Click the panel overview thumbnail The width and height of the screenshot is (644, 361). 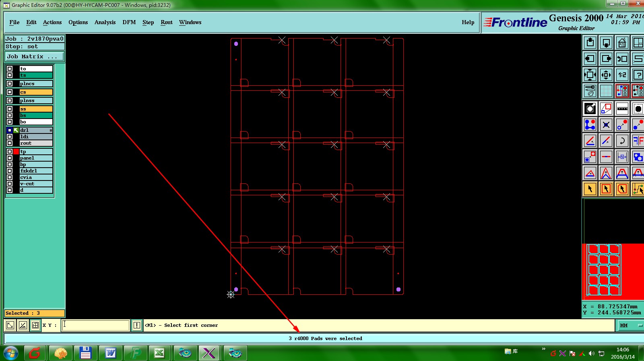[604, 270]
